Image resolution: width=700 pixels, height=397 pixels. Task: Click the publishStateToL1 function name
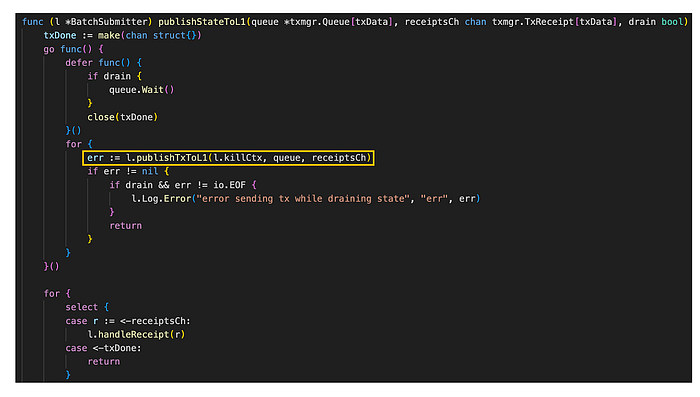click(x=202, y=21)
